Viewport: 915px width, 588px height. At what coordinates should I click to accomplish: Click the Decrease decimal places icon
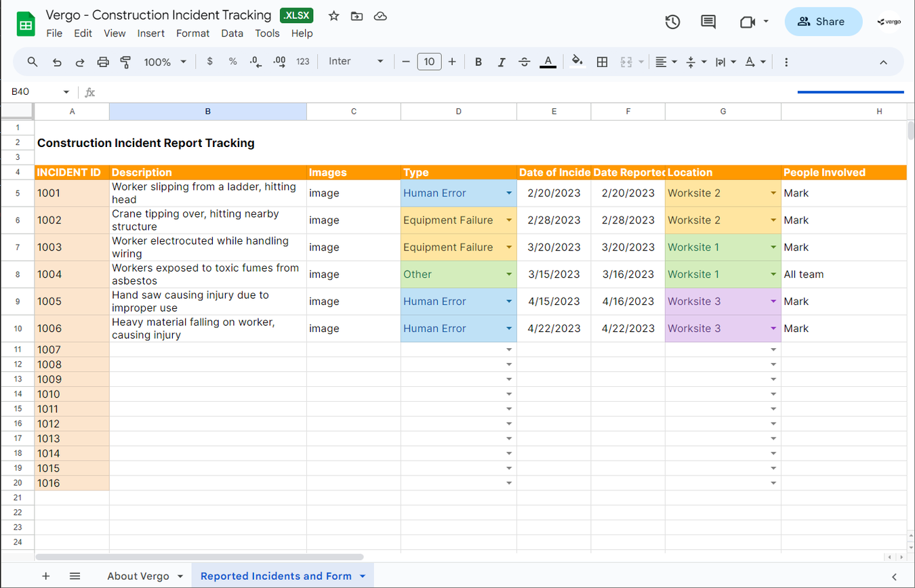255,62
